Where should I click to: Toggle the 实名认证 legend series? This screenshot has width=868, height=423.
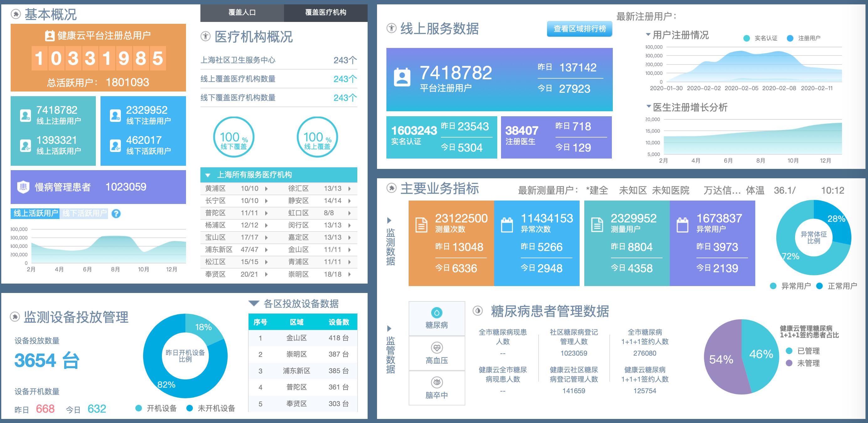(760, 38)
